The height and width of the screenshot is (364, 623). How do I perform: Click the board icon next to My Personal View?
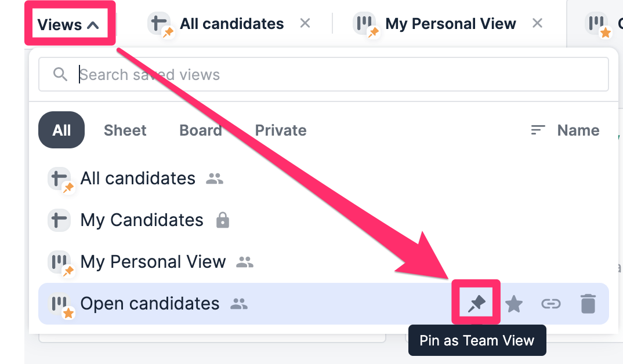point(60,261)
